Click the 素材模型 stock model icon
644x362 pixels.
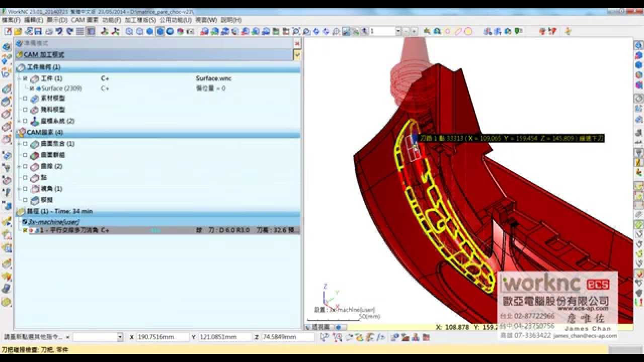point(34,99)
